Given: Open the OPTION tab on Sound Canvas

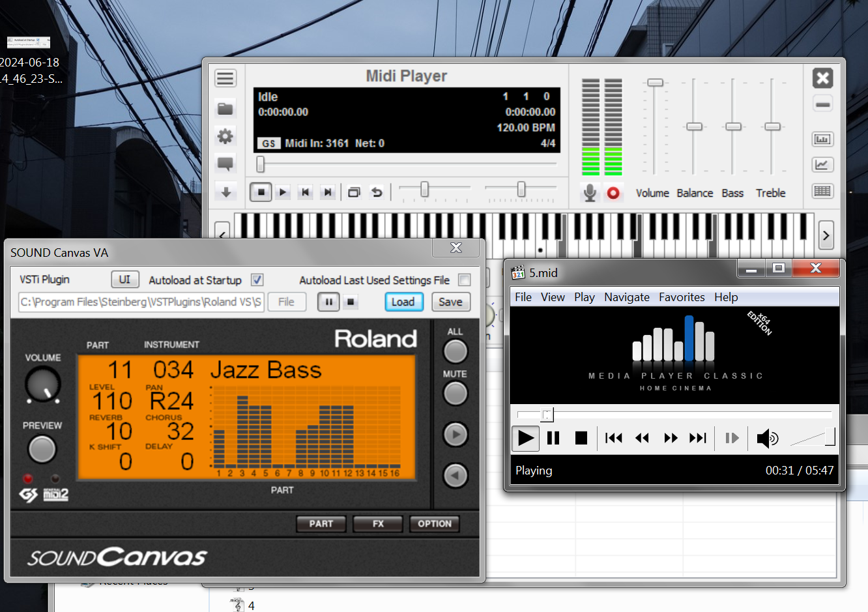Looking at the screenshot, I should point(435,523).
